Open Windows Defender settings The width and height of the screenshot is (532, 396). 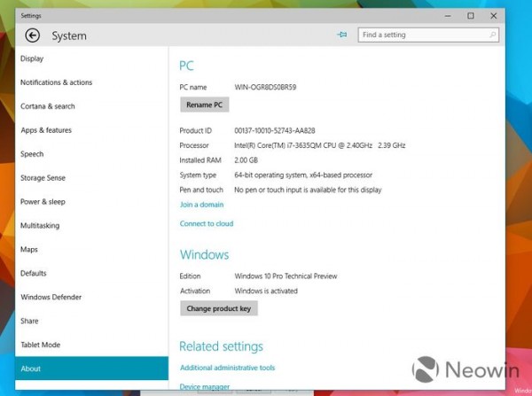(x=51, y=298)
